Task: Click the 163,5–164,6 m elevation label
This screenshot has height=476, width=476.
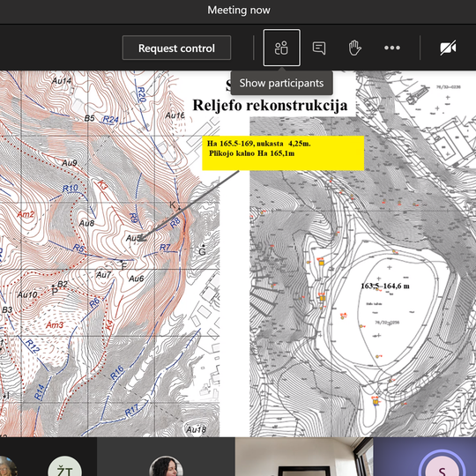Action: (385, 286)
